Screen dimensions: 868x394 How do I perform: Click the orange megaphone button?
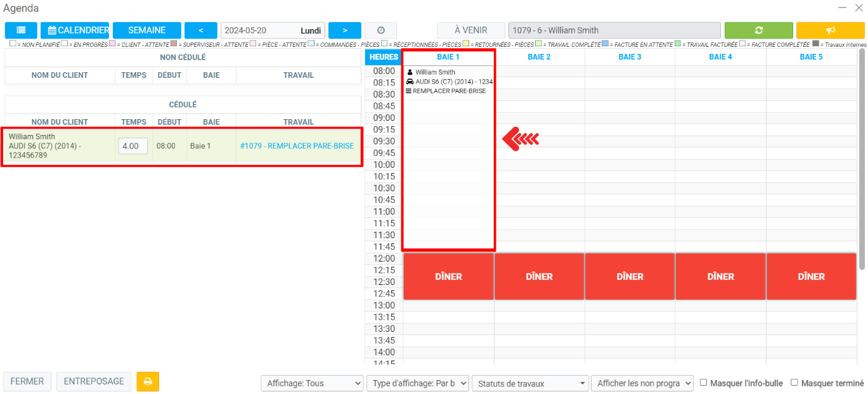[830, 30]
